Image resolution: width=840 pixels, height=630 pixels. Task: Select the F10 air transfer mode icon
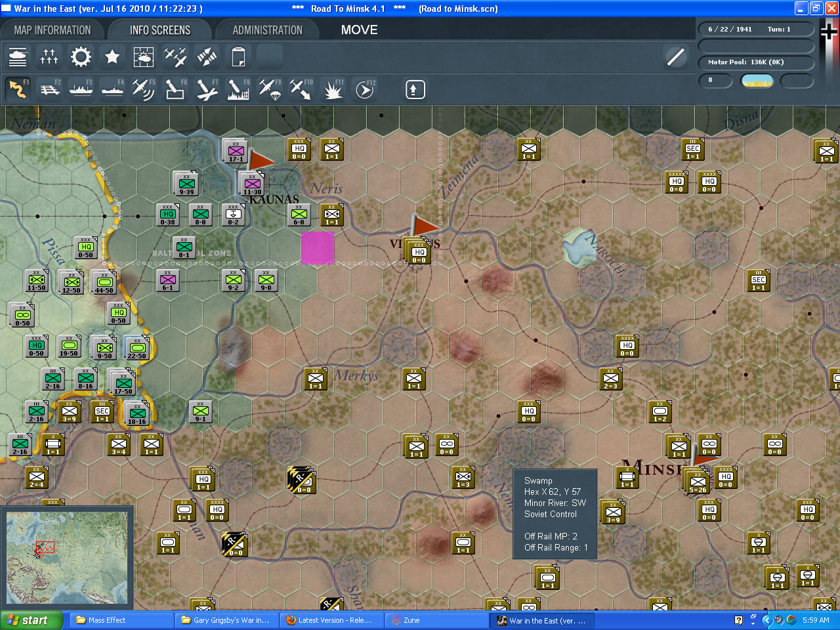coord(301,89)
